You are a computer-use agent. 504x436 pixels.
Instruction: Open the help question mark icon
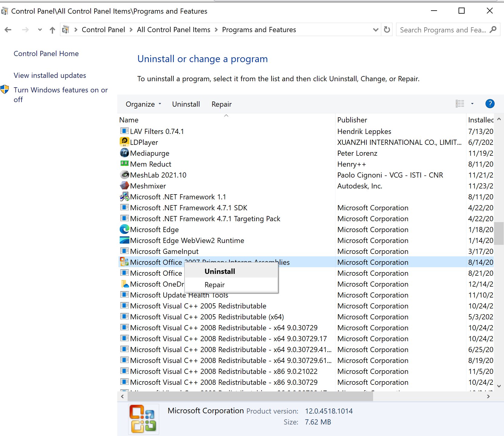[490, 104]
